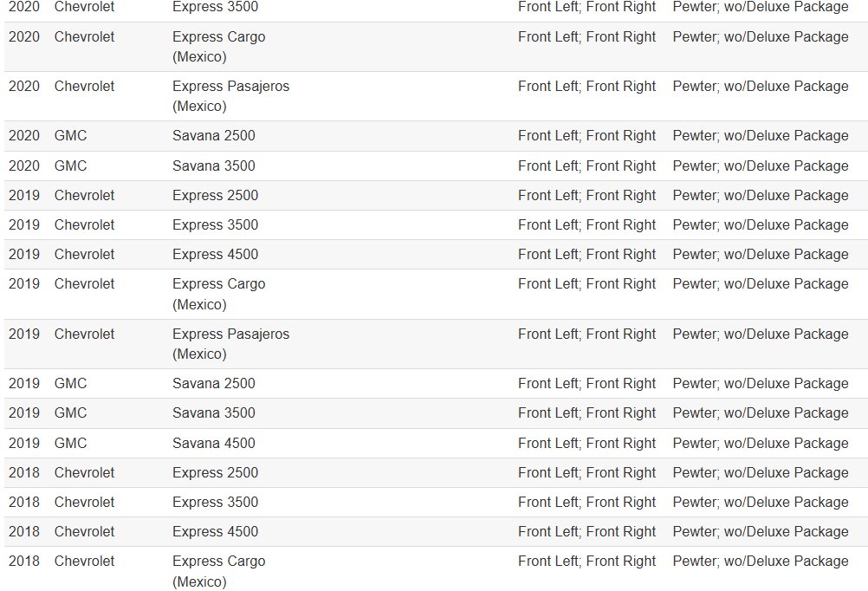Click Pewter; wo/Deluxe Package for 2020 Savana 2500
Image resolution: width=868 pixels, height=591 pixels.
click(760, 136)
